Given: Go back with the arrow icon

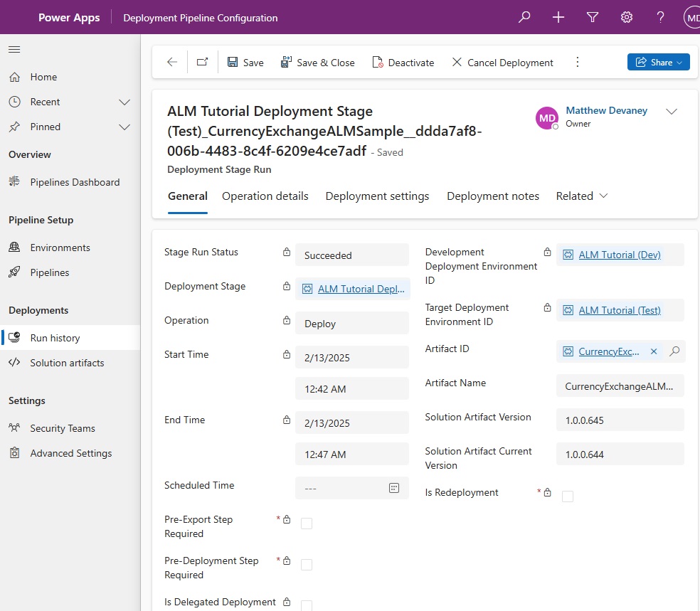Looking at the screenshot, I should coord(172,62).
